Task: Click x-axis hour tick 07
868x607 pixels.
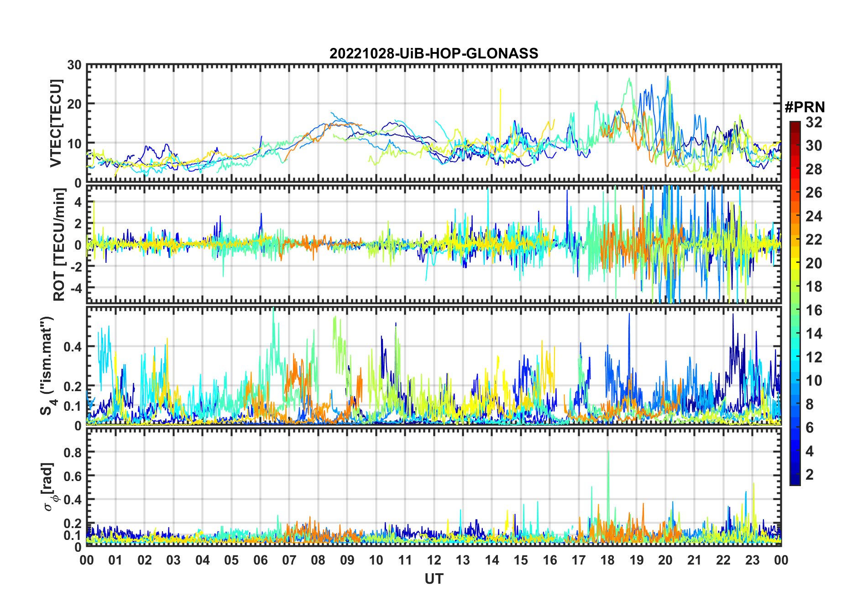Action: [x=289, y=560]
